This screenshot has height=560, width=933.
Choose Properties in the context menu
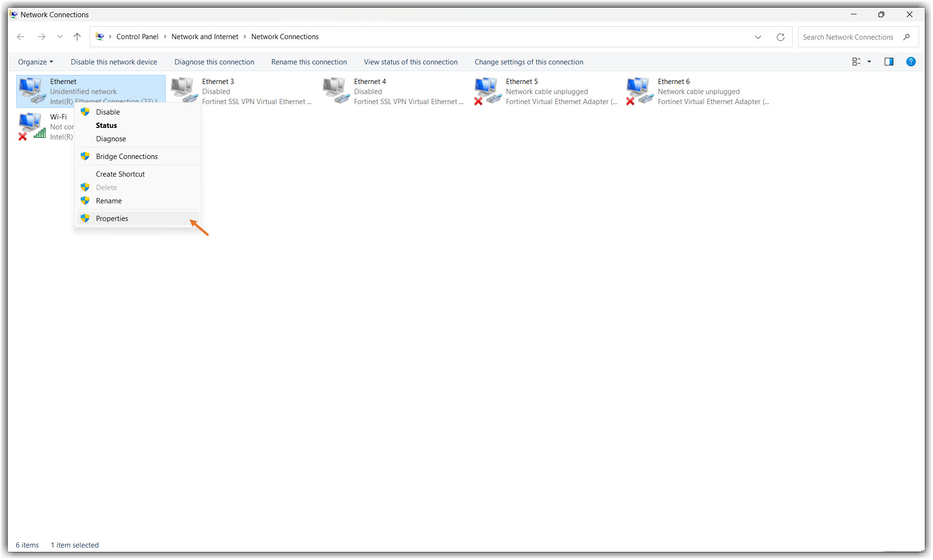pyautogui.click(x=112, y=219)
